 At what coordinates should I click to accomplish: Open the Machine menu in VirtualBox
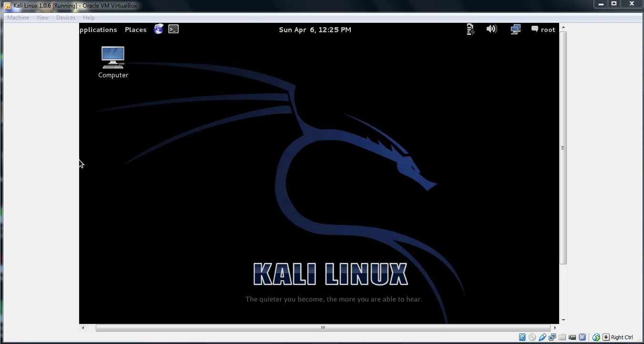[18, 18]
